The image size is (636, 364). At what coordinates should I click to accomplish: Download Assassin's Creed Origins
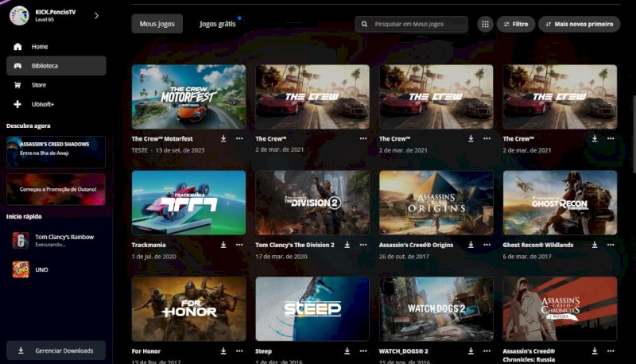pos(471,245)
